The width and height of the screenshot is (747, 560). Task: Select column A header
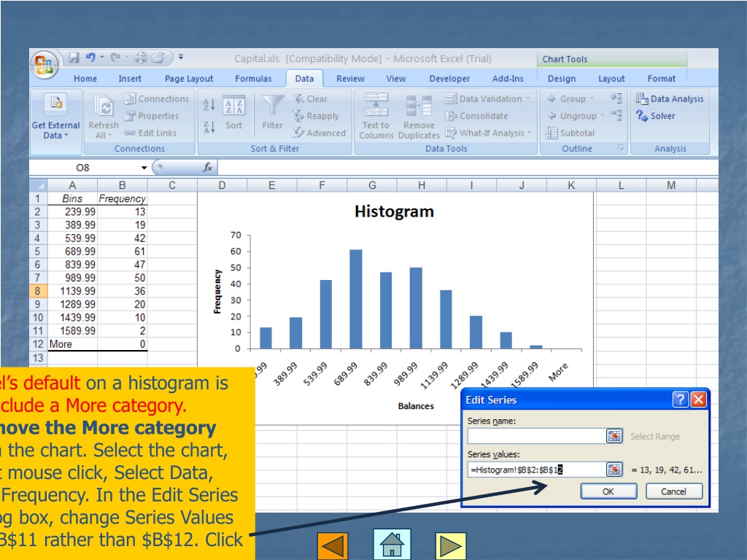72,185
